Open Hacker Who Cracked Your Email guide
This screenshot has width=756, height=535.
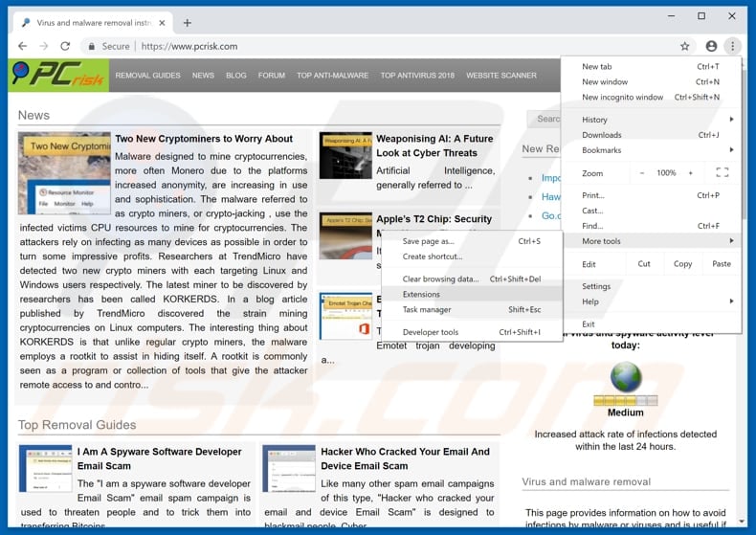tap(405, 458)
